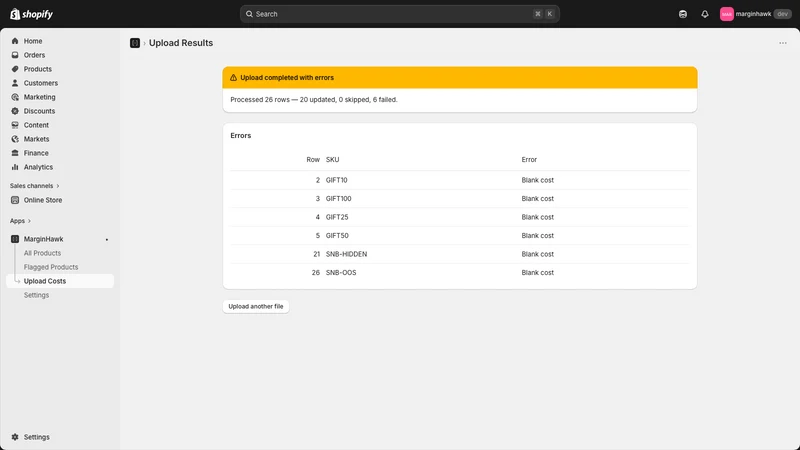Select the GIFT10 SKU cell
This screenshot has width=800, height=450.
click(336, 180)
